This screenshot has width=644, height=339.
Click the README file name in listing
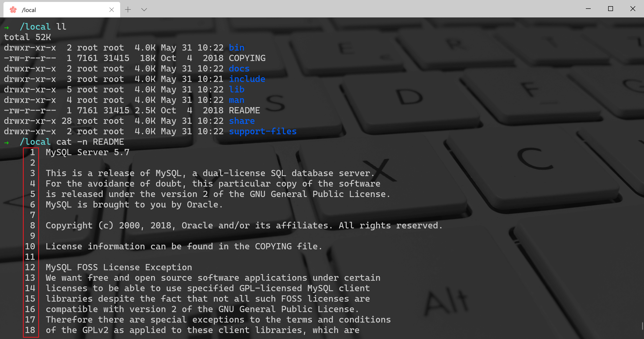(x=244, y=110)
